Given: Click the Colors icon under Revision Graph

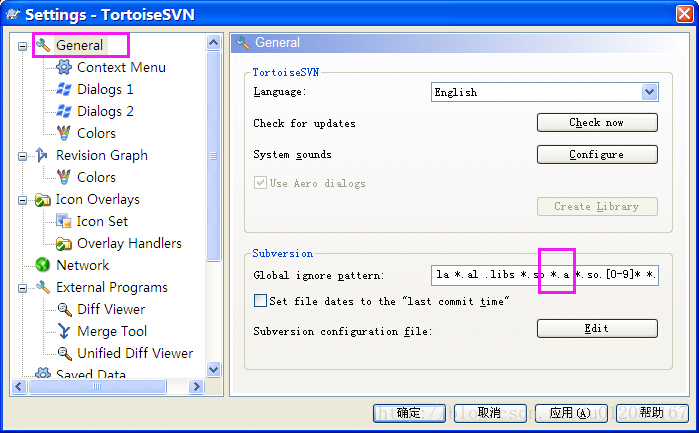Looking at the screenshot, I should pyautogui.click(x=64, y=177).
